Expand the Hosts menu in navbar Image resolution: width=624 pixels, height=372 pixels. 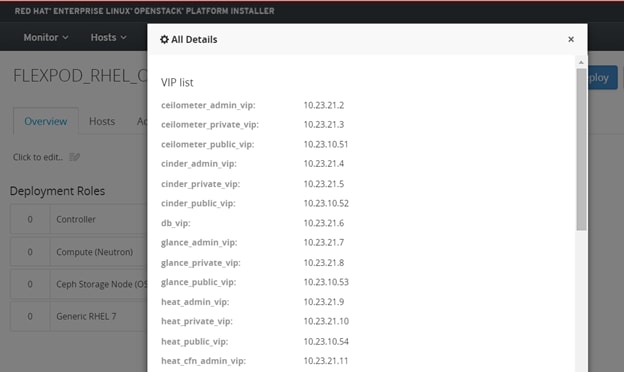[x=108, y=37]
